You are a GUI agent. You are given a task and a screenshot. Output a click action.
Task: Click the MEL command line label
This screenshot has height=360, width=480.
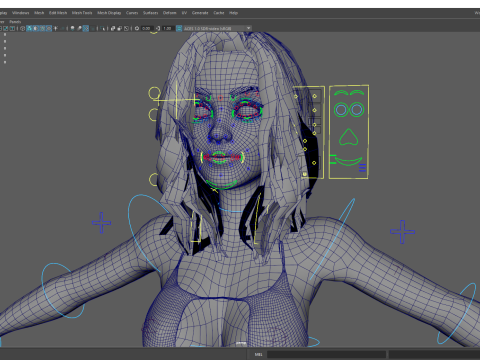[x=258, y=354]
